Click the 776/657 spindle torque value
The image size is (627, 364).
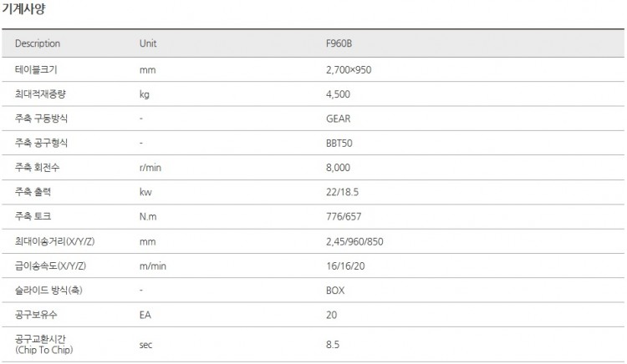(x=343, y=217)
